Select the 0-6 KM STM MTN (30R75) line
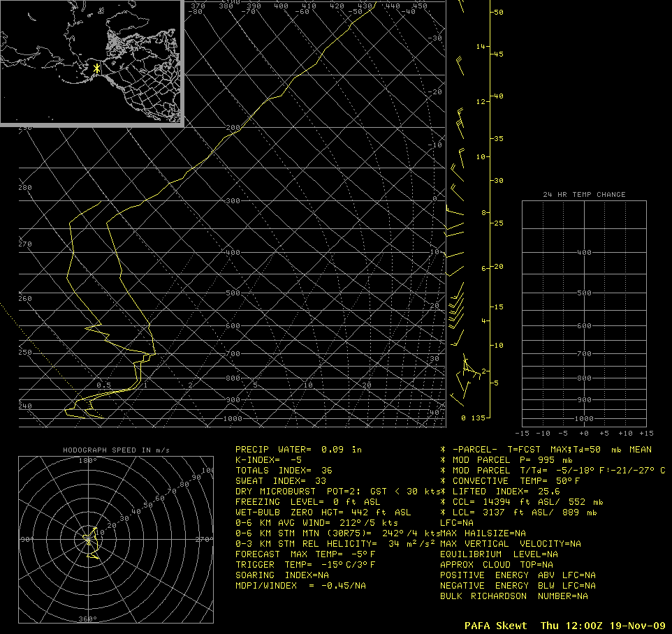672x634 pixels. pyautogui.click(x=337, y=533)
